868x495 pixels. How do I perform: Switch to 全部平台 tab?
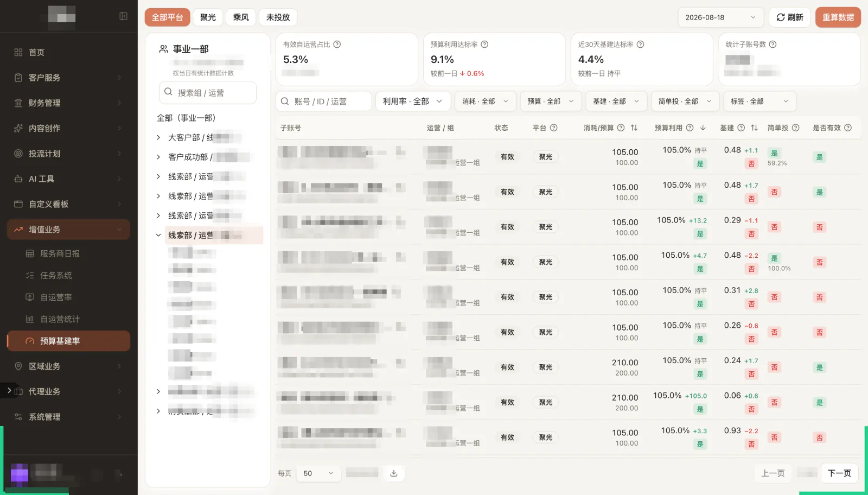(167, 17)
